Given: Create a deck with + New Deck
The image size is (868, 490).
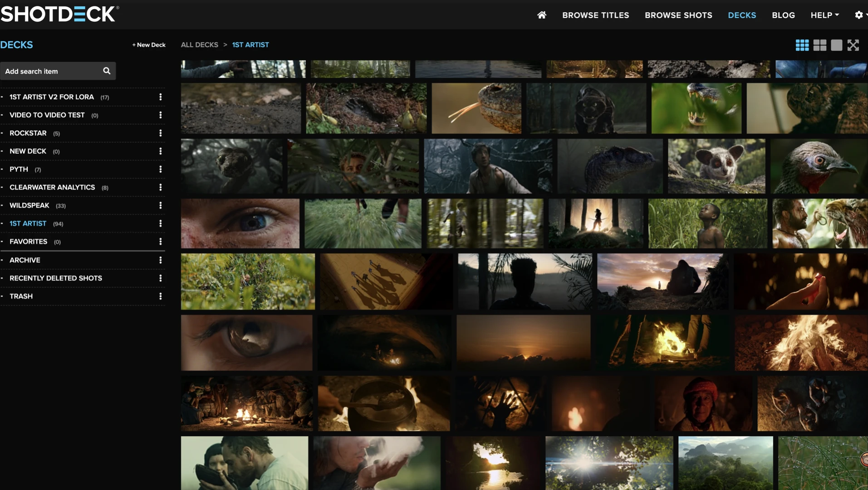Looking at the screenshot, I should 148,44.
